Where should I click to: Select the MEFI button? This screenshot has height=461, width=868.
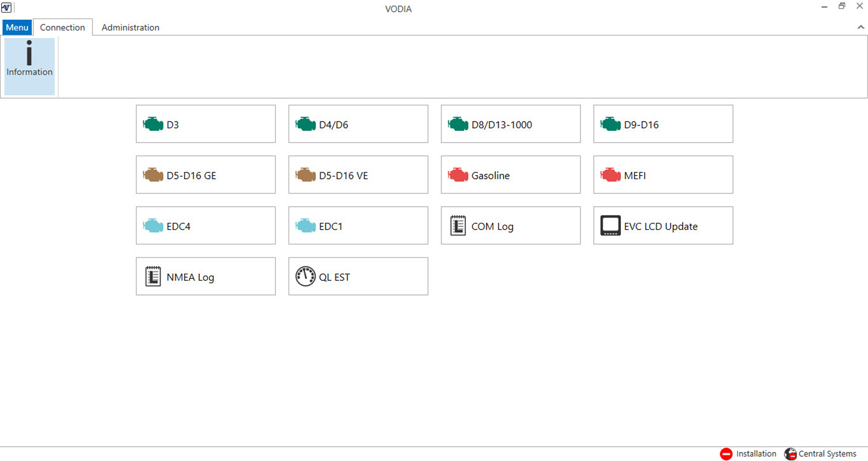tap(663, 175)
